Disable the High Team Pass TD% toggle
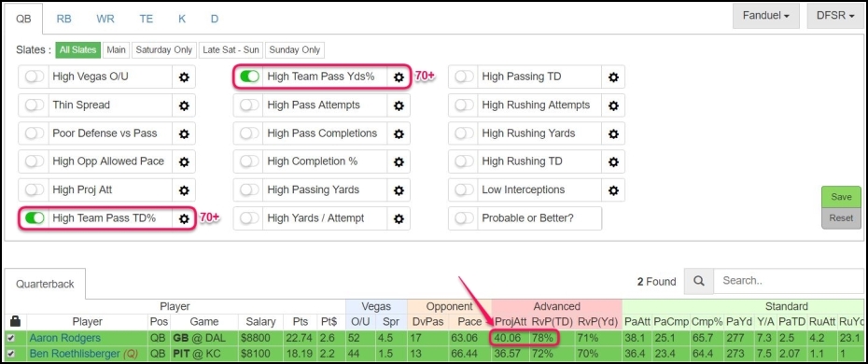Screen dimensions: 868x364 coord(35,218)
